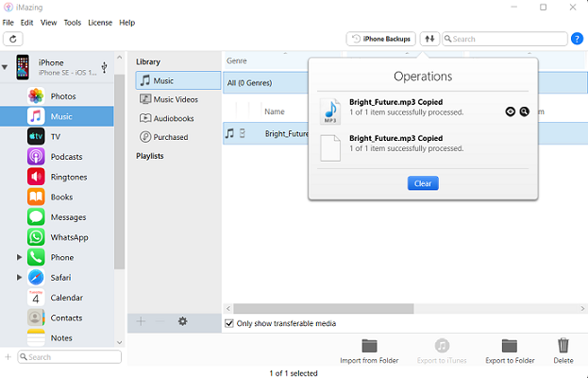Image resolution: width=588 pixels, height=378 pixels.
Task: Click the Delete trash icon
Action: [563, 346]
